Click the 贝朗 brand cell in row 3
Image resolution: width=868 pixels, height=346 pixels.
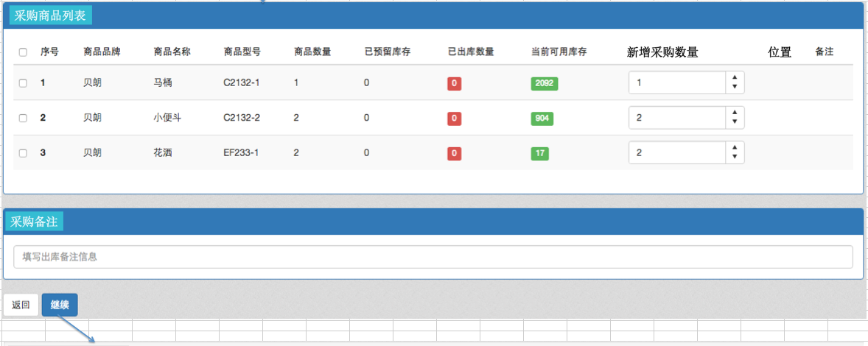(92, 153)
